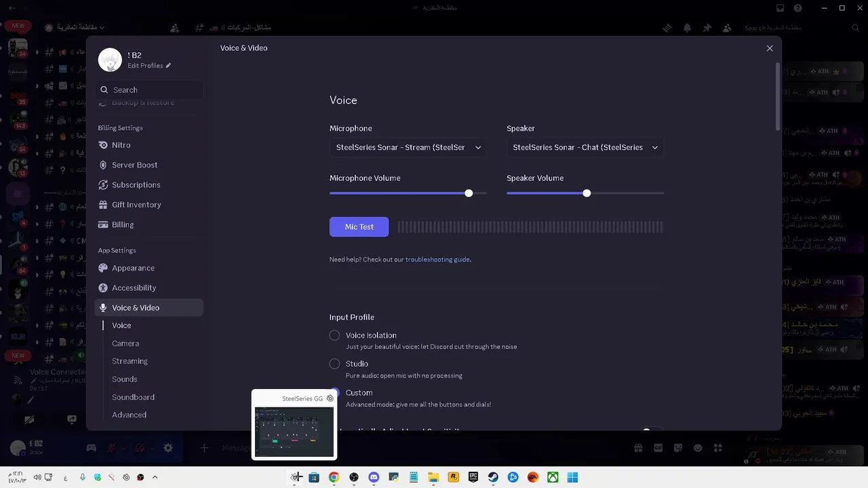Click the user settings gear in the Discord user panel
Screen dimensions: 868x488
168,448
